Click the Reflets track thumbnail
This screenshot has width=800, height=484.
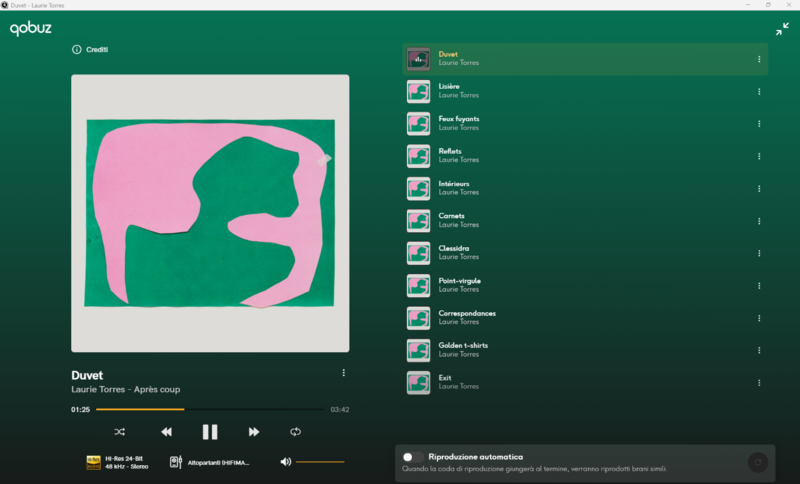pos(418,156)
